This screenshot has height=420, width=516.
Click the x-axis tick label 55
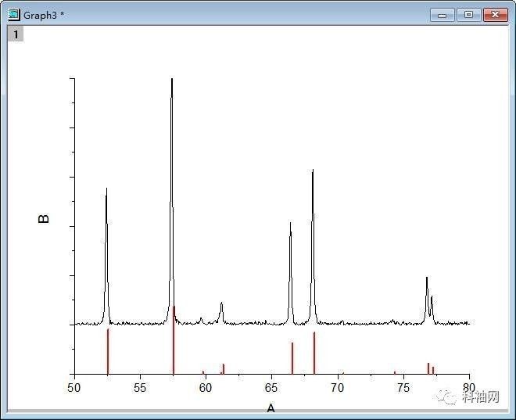click(x=140, y=388)
